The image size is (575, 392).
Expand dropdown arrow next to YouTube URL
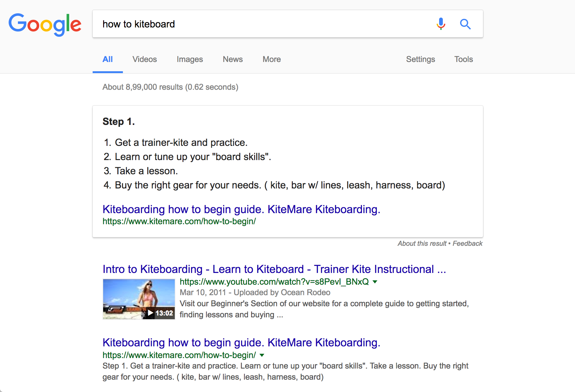point(375,282)
